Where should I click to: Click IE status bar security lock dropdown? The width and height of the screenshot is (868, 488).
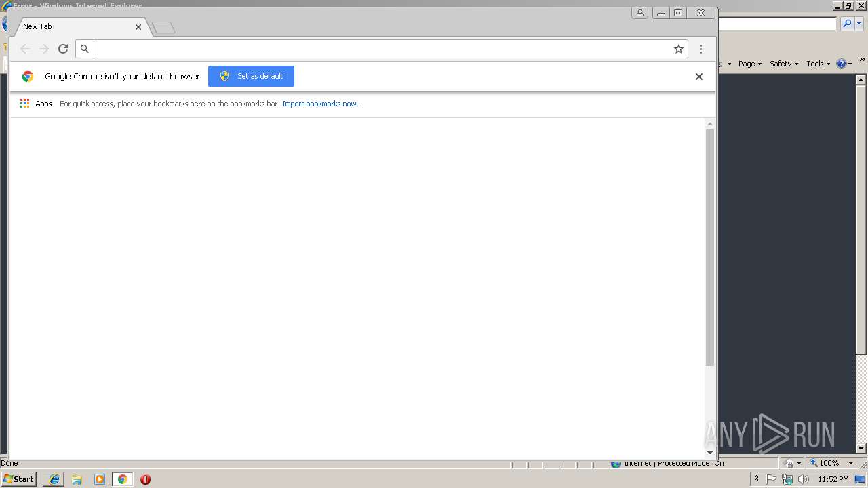[x=793, y=463]
